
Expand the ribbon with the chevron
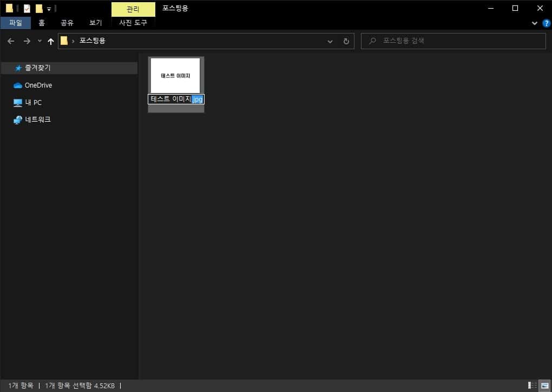point(535,23)
